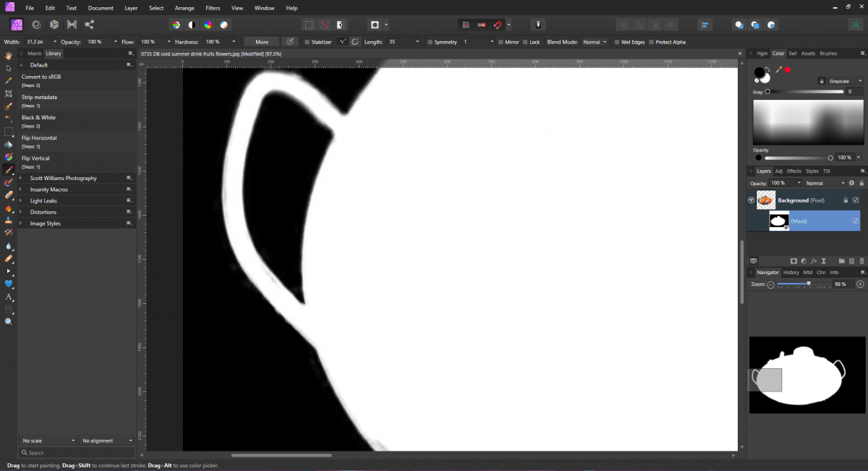Select the Artistic Text tool
This screenshot has height=471, width=868.
9,297
